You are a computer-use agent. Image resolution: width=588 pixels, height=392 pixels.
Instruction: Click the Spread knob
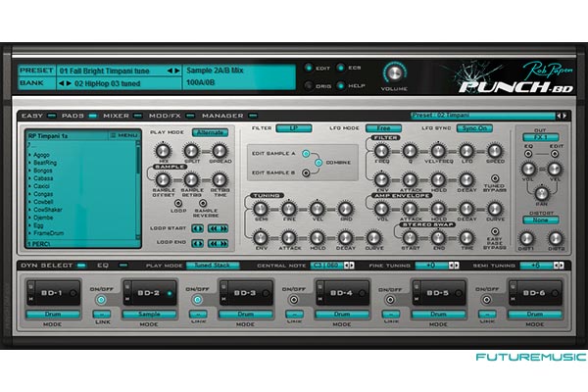[220, 151]
